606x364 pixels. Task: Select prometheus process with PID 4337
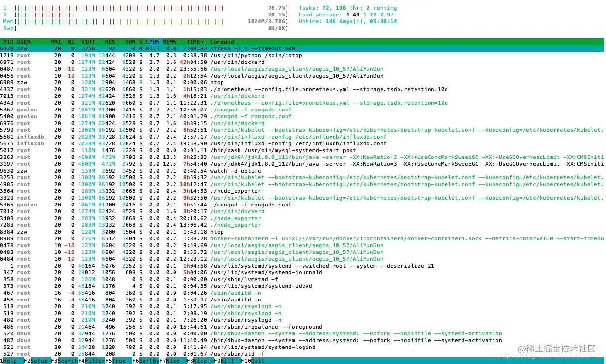tap(302, 89)
